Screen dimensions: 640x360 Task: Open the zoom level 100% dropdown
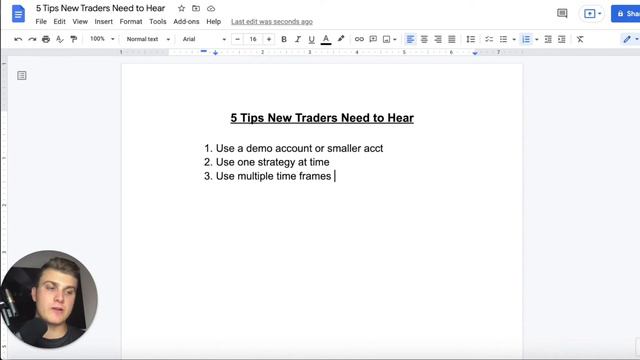(x=102, y=39)
